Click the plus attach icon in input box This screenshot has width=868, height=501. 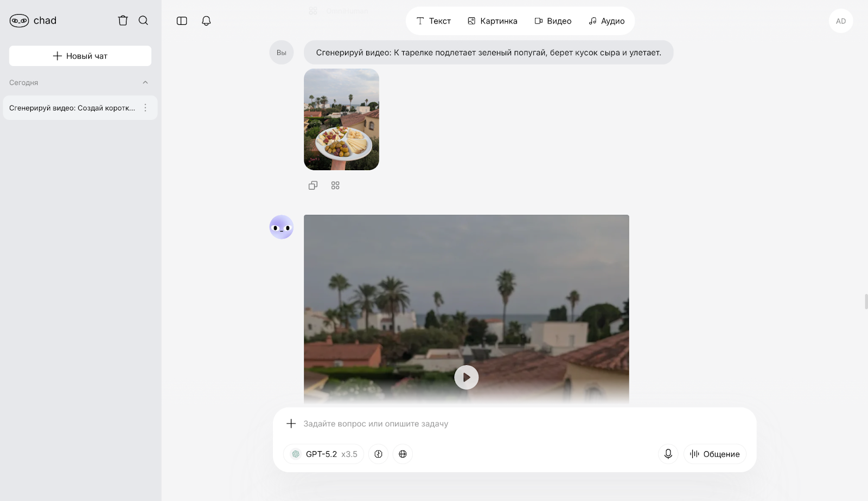coord(291,423)
